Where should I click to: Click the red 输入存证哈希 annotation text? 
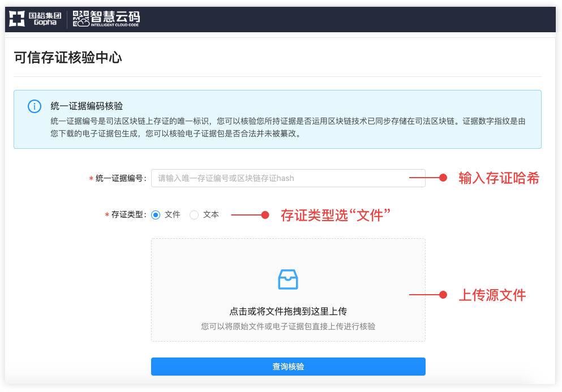[499, 178]
